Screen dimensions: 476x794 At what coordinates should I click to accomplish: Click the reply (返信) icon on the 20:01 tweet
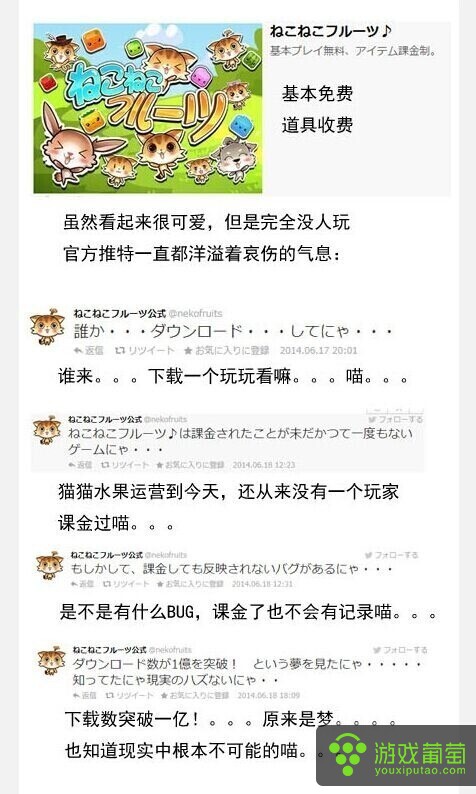point(89,350)
